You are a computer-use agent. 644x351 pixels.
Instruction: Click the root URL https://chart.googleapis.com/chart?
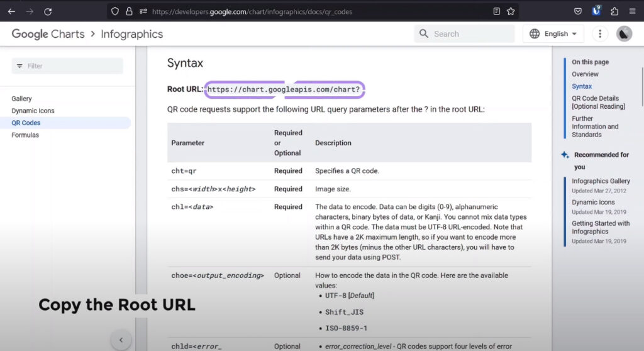tap(284, 89)
